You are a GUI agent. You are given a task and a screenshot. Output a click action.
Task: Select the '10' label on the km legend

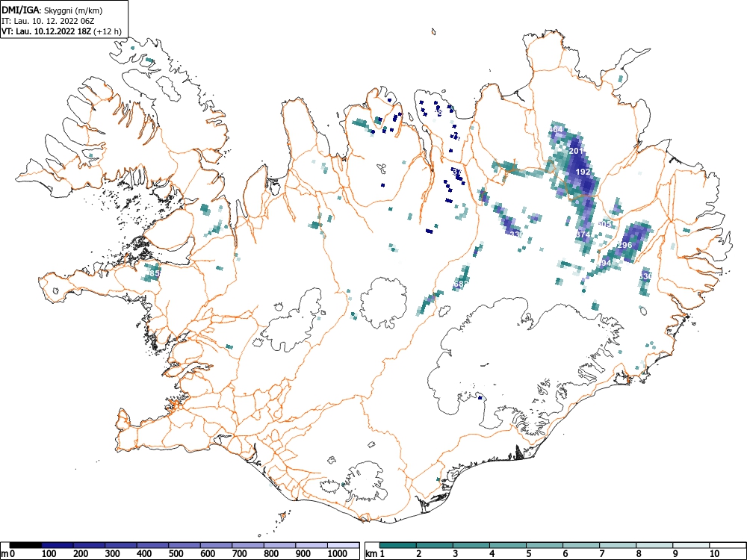[x=714, y=554]
